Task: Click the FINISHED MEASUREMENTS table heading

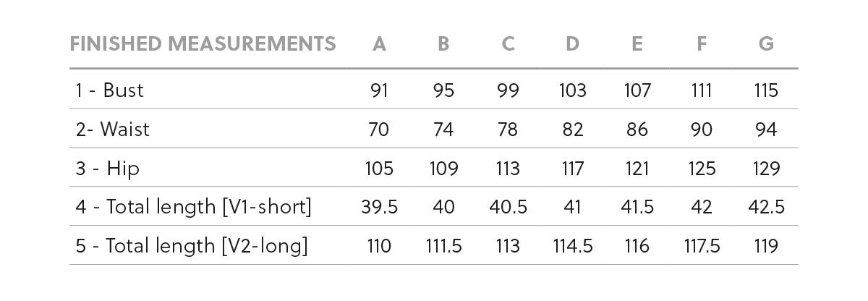Action: tap(203, 44)
